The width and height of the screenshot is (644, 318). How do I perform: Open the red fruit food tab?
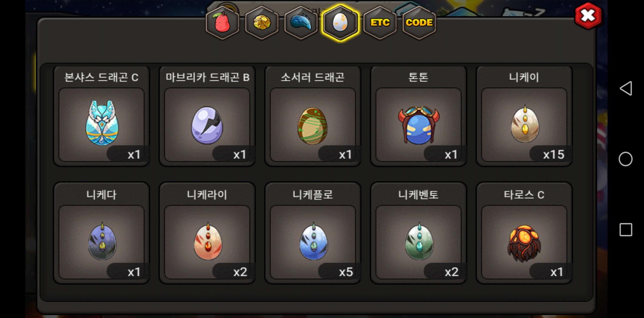click(222, 23)
